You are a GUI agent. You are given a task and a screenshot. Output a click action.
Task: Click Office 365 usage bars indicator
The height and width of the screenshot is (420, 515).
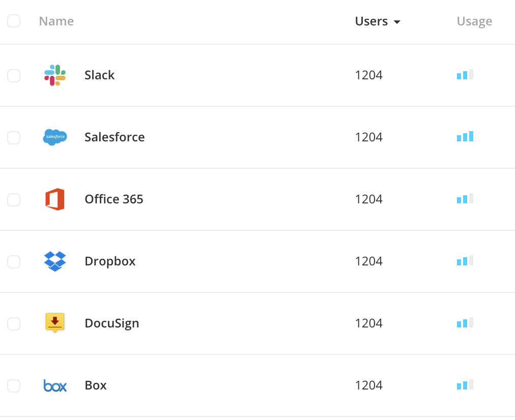[x=465, y=198]
